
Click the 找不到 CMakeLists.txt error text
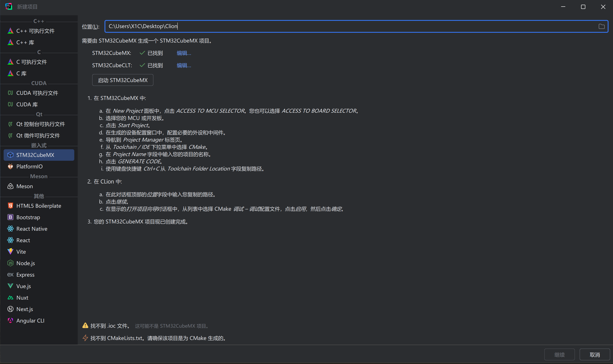pos(158,338)
